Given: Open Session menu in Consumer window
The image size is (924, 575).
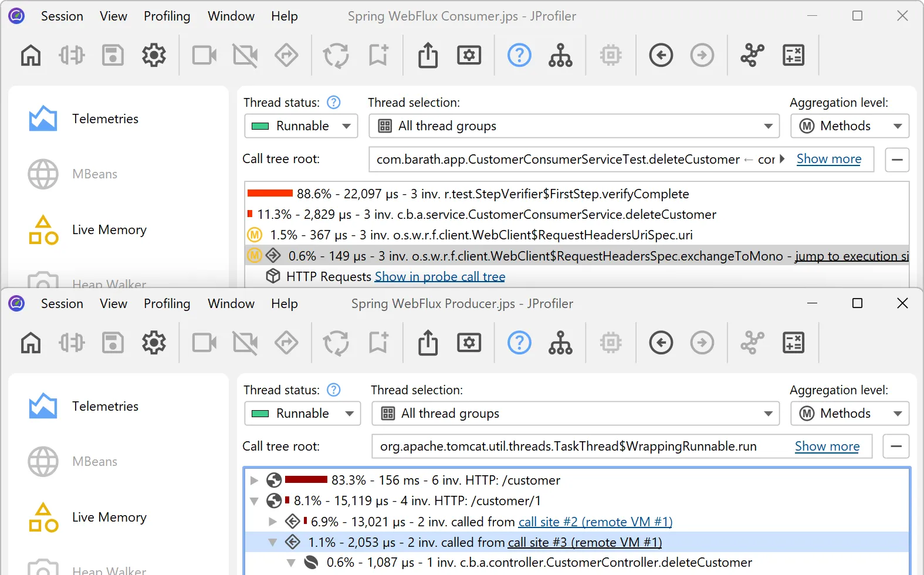Looking at the screenshot, I should coord(62,16).
